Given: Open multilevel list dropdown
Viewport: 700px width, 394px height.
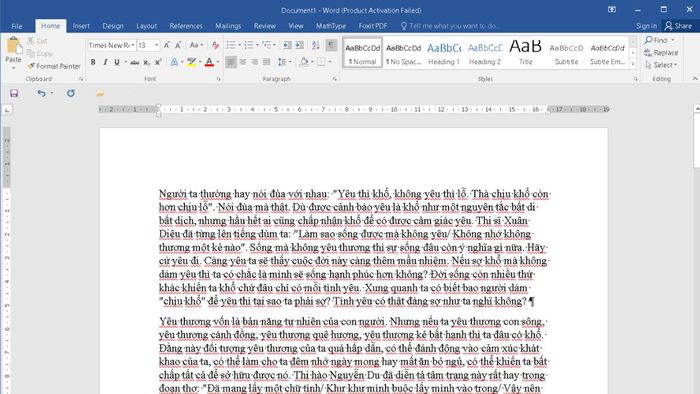Looking at the screenshot, I should pyautogui.click(x=275, y=45).
